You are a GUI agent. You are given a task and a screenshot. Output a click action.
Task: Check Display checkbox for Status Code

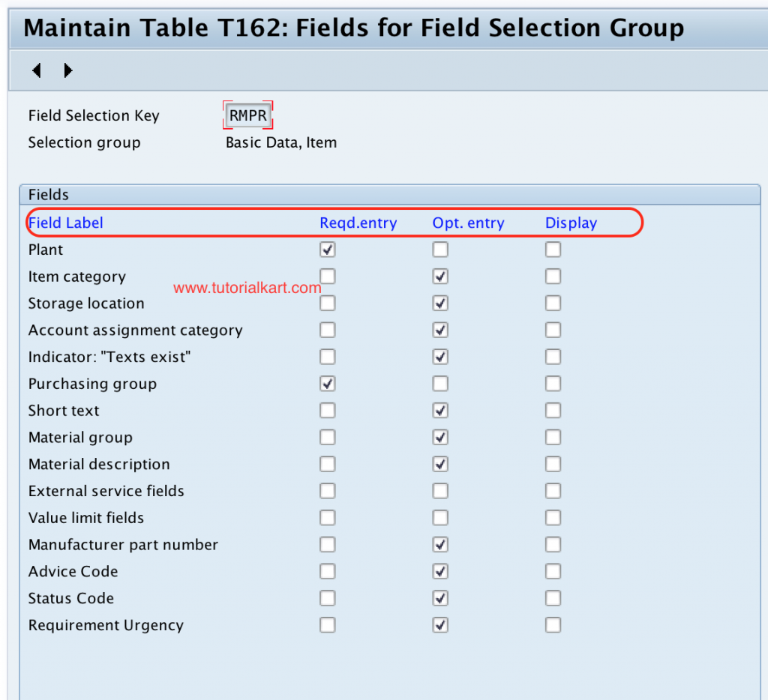coord(553,598)
